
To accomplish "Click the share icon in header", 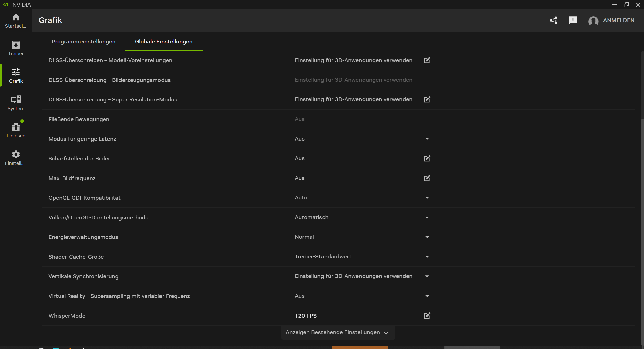I will (x=554, y=20).
